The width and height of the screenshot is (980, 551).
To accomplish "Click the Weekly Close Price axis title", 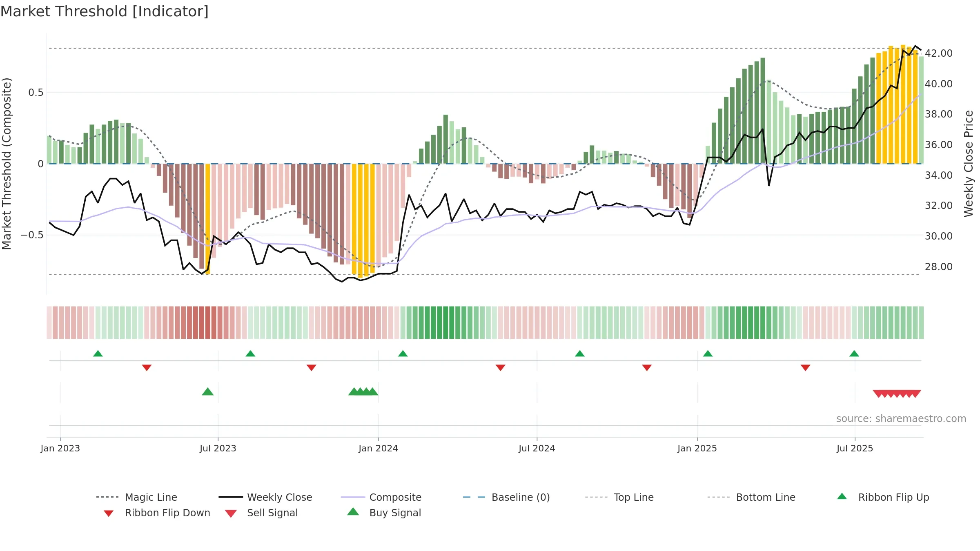I will [x=969, y=164].
